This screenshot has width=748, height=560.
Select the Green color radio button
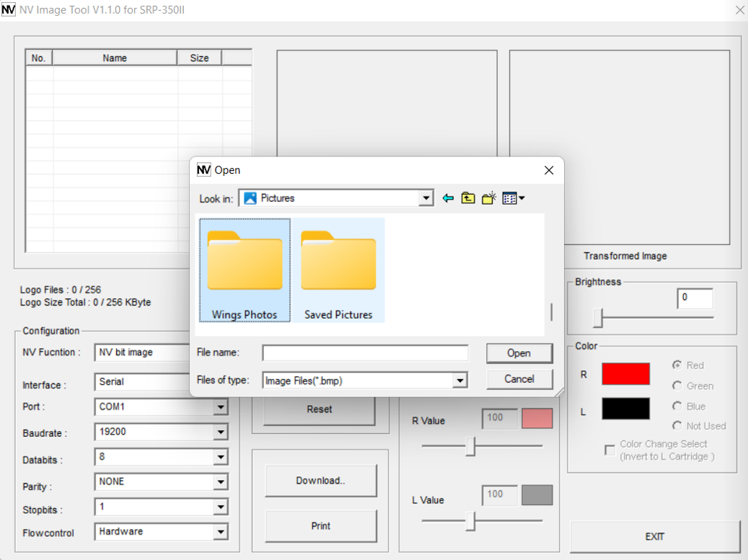[677, 386]
